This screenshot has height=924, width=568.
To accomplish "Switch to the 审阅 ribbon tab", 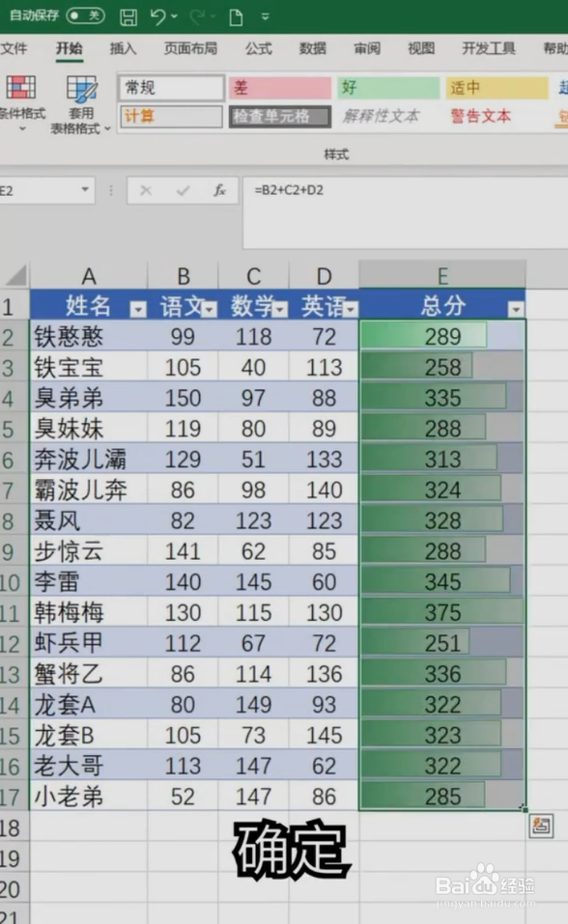I will (x=367, y=48).
